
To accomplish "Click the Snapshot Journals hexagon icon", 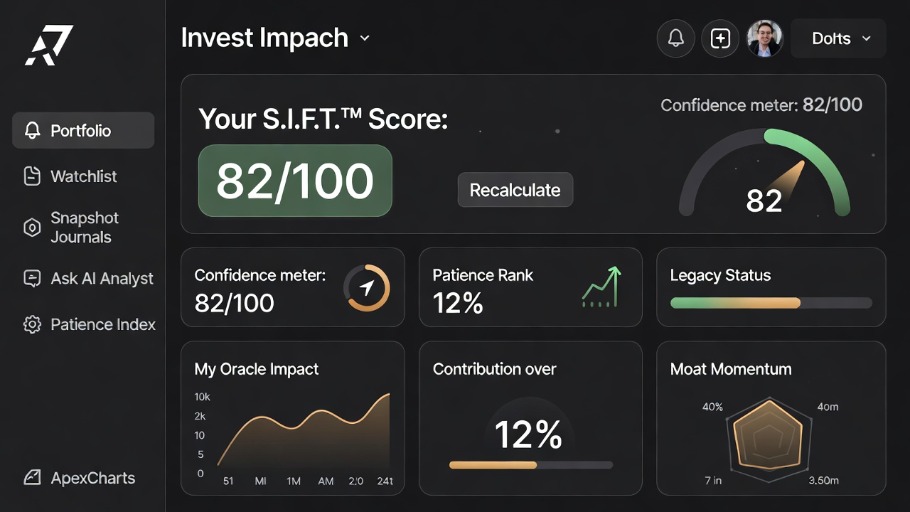I will pyautogui.click(x=32, y=227).
